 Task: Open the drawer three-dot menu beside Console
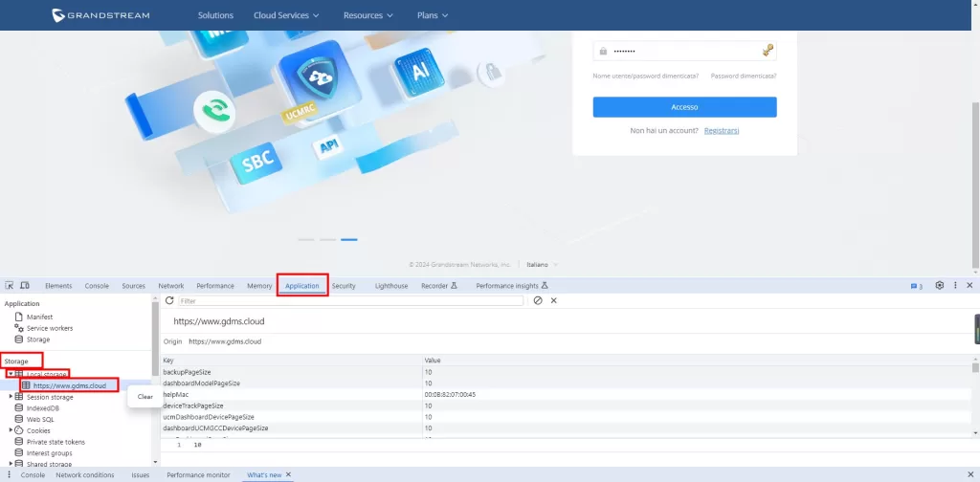[9, 475]
